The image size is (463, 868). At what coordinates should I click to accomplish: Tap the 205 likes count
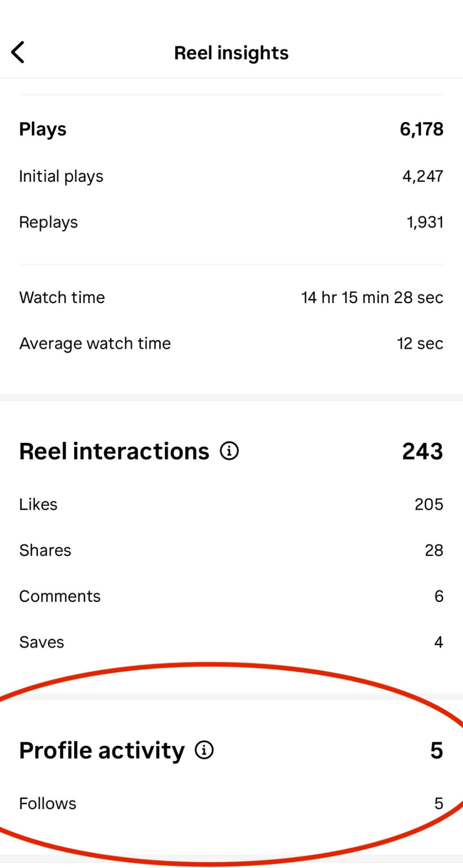pos(429,504)
